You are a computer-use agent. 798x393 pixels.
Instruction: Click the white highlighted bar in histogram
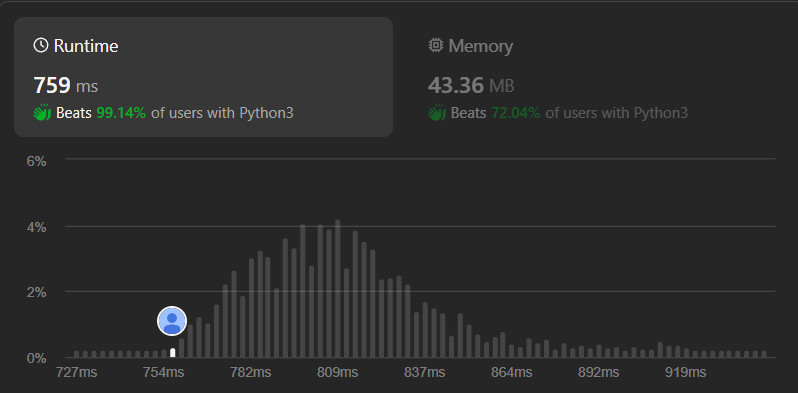tap(173, 352)
